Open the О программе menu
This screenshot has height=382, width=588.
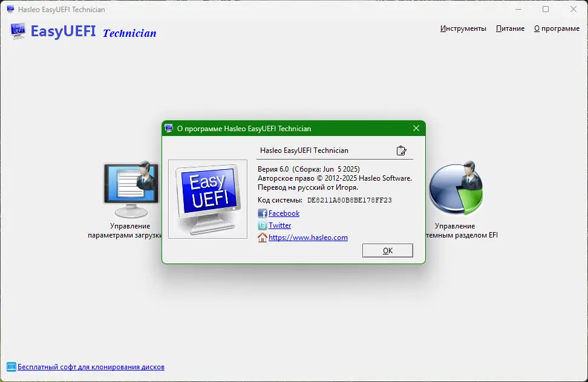point(557,28)
